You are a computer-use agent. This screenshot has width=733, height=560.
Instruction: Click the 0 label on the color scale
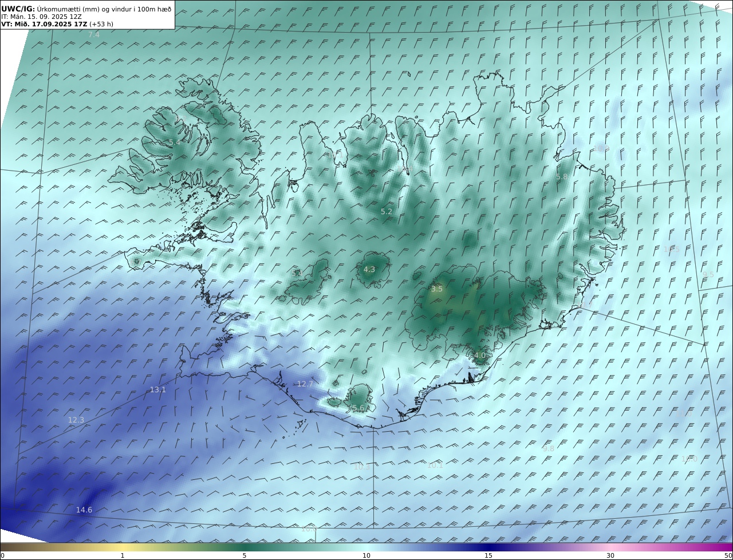point(2,555)
